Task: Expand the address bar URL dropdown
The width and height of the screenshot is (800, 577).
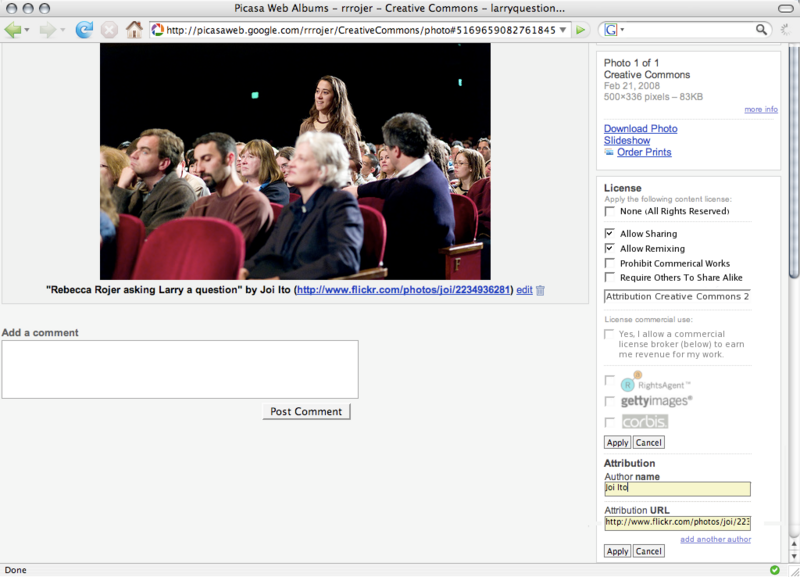Action: (x=563, y=30)
